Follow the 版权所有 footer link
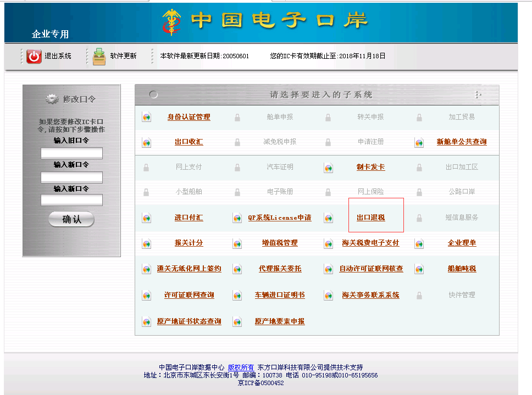532x395 pixels. tap(241, 367)
